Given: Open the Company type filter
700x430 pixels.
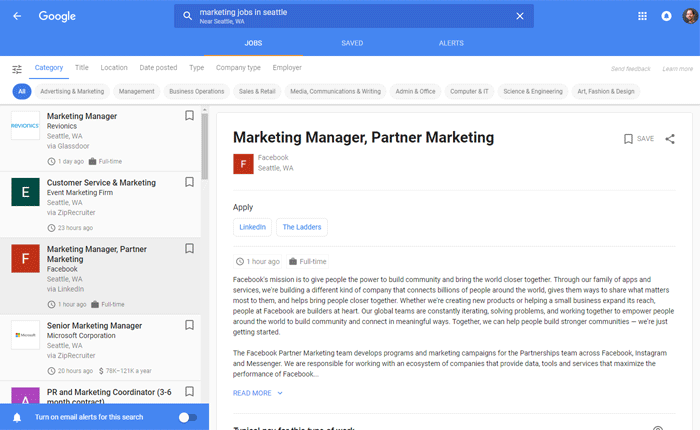Looking at the screenshot, I should (x=238, y=68).
